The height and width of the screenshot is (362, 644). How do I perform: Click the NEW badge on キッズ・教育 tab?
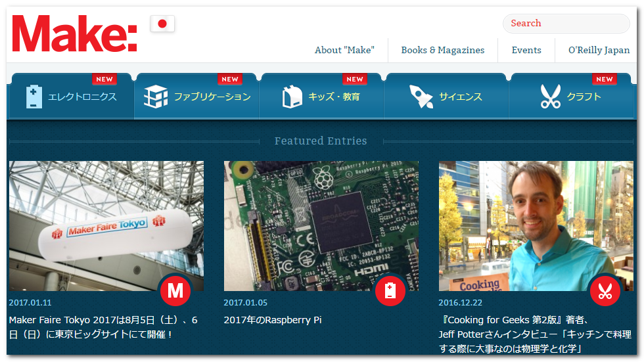(354, 79)
